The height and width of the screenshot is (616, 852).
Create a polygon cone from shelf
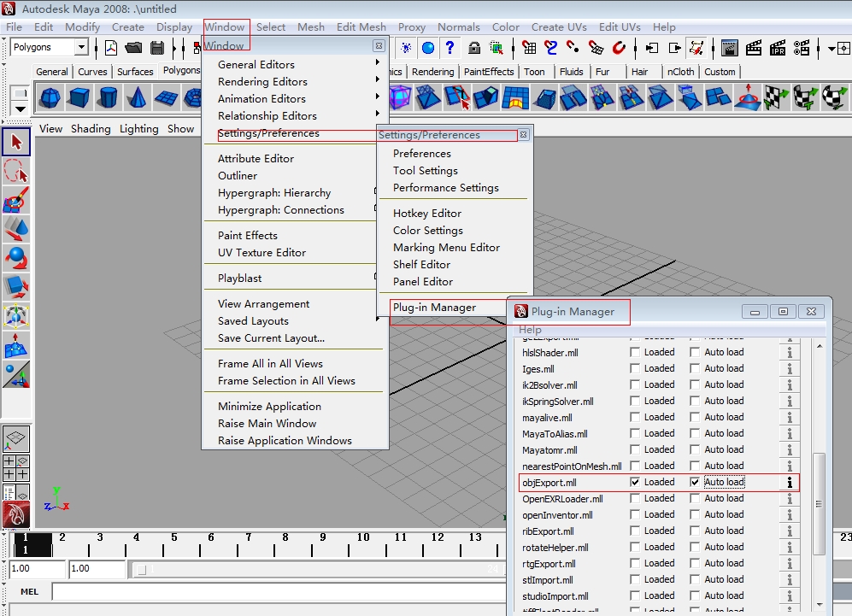coord(137,98)
